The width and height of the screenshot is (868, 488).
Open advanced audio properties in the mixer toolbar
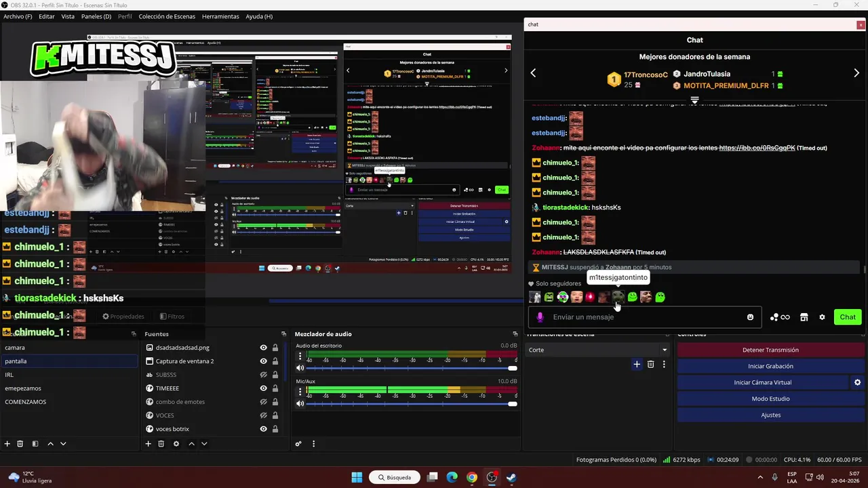tap(298, 444)
